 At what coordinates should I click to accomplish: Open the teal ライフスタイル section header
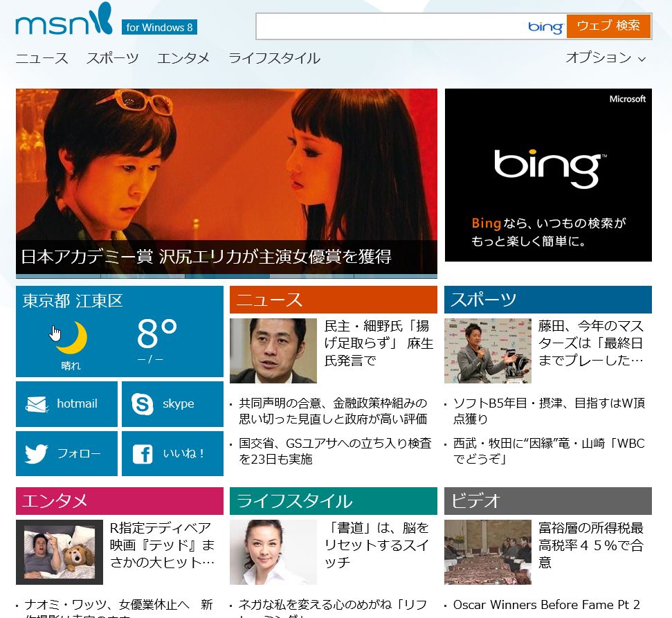click(334, 500)
